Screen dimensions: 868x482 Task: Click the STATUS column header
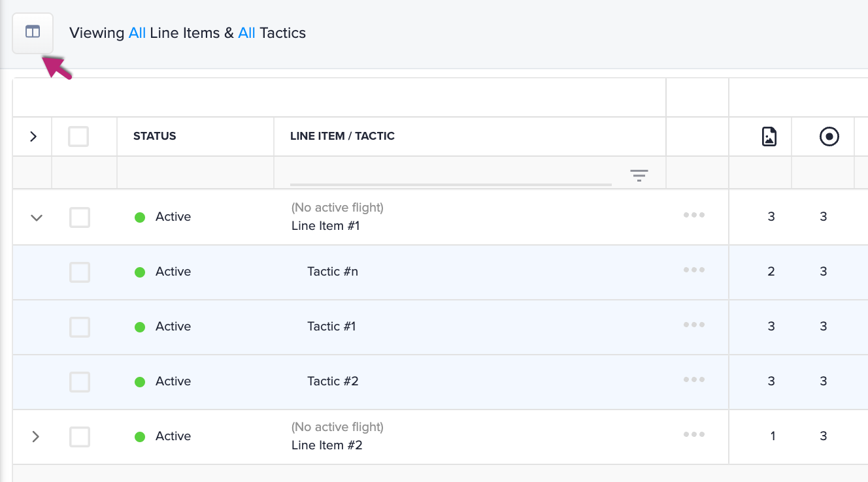pyautogui.click(x=155, y=137)
